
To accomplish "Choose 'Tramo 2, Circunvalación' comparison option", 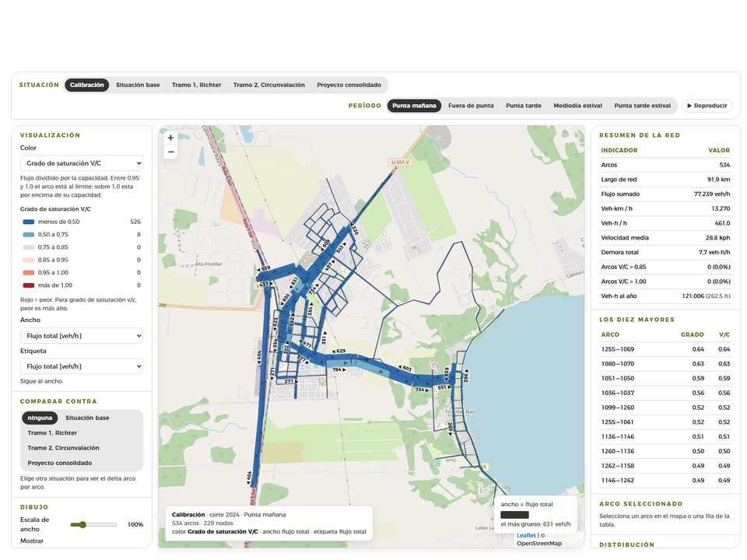I will click(x=63, y=448).
